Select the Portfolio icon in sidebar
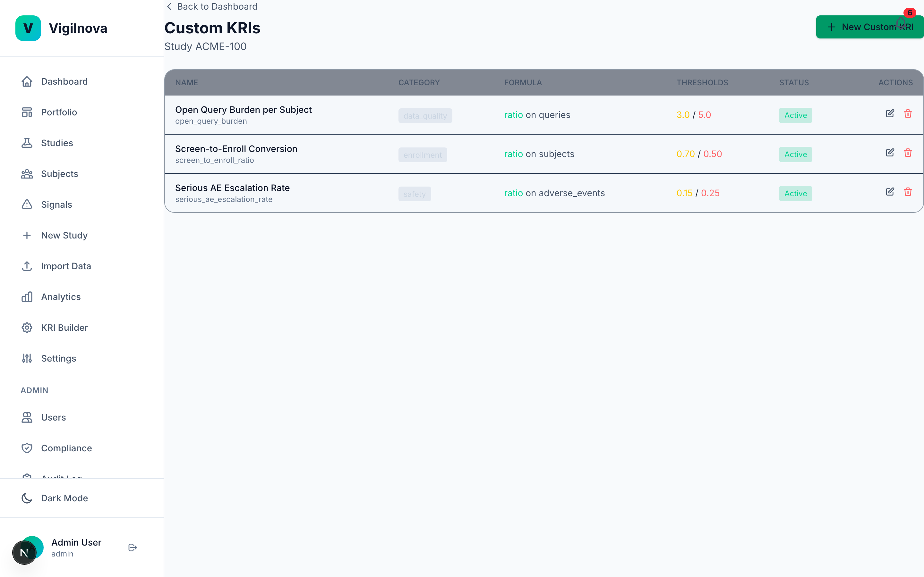Viewport: 924px width, 577px height. tap(27, 112)
